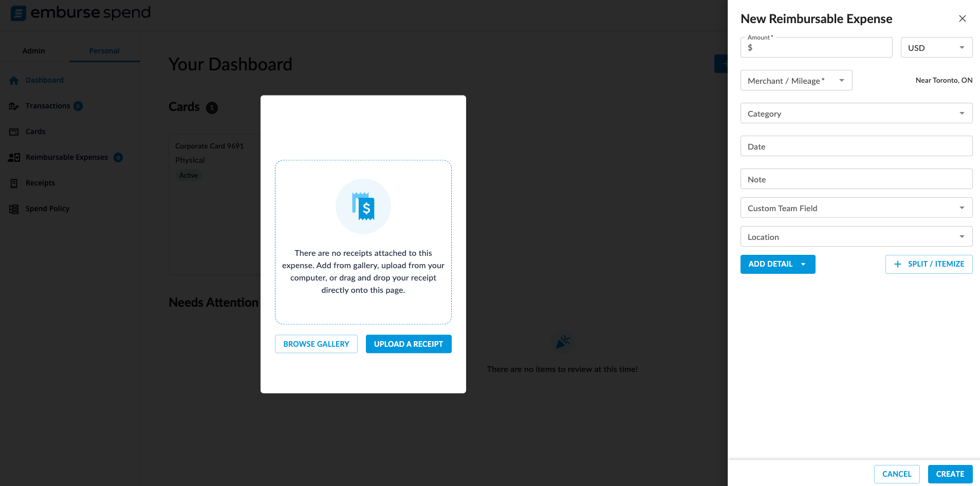Open the USD currency dropdown

pos(936,48)
